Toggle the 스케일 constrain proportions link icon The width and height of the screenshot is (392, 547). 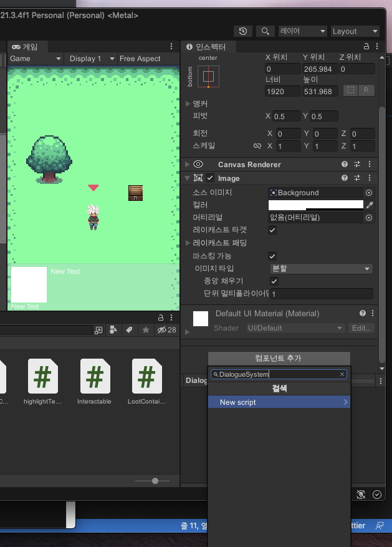tap(257, 146)
